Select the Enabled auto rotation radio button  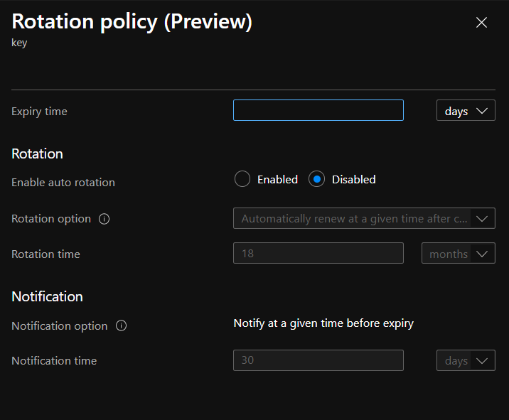point(242,180)
